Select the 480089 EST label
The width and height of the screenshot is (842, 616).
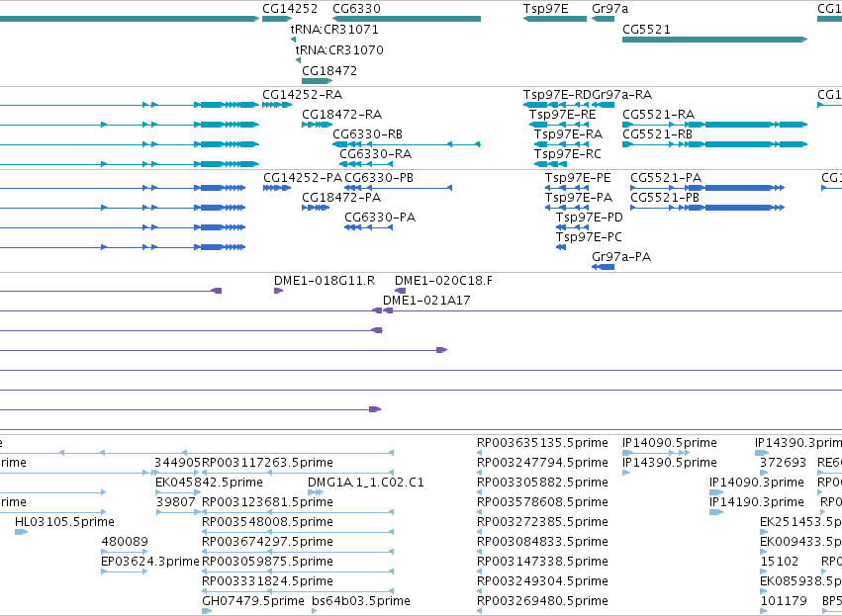click(125, 542)
